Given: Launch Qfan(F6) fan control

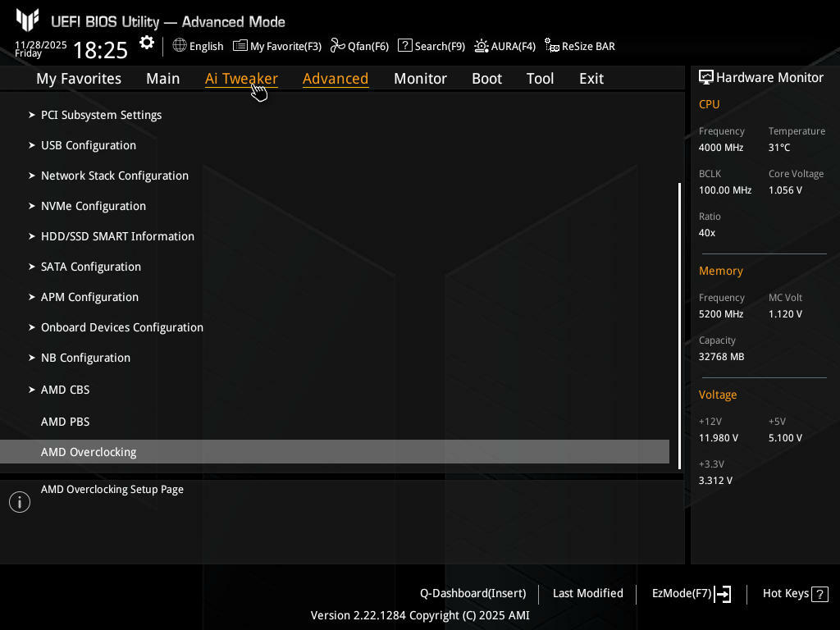Looking at the screenshot, I should (359, 46).
